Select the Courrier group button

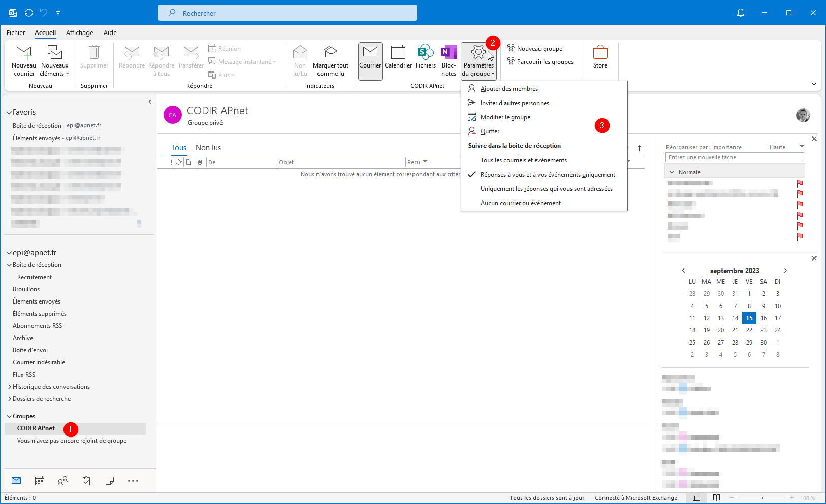[x=370, y=61]
